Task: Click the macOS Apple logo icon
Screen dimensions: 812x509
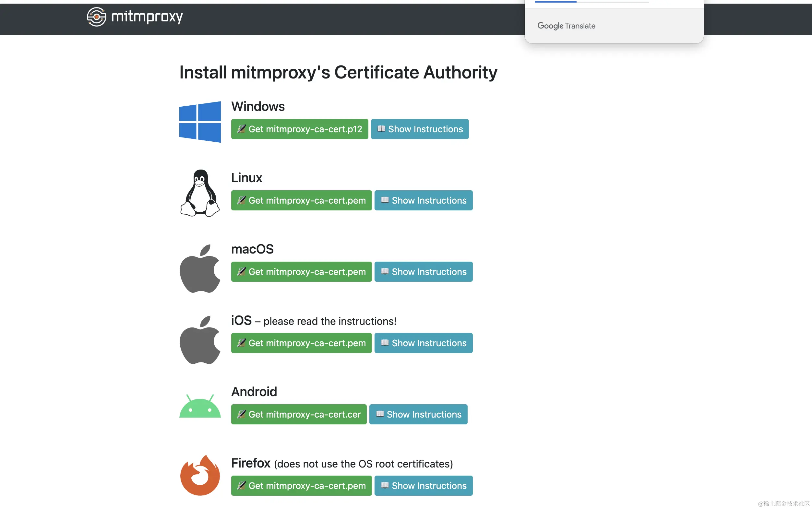Action: 200,269
